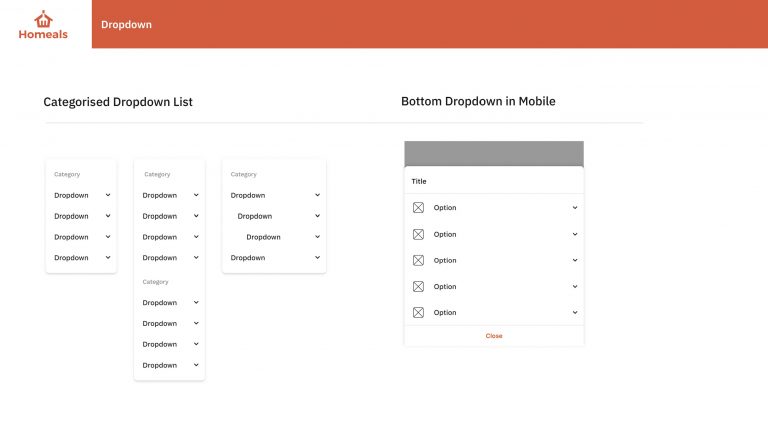
Task: Expand the third Option chevron in mobile panel
Action: [x=575, y=260]
